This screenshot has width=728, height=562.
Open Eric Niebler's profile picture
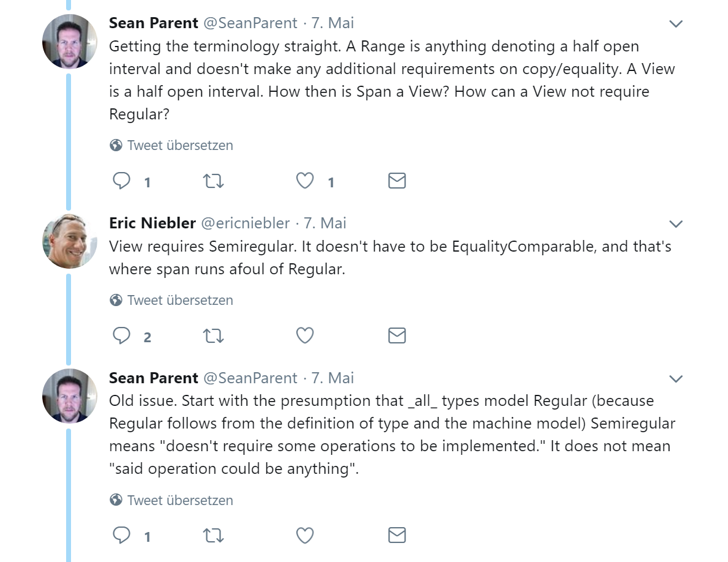pyautogui.click(x=70, y=241)
